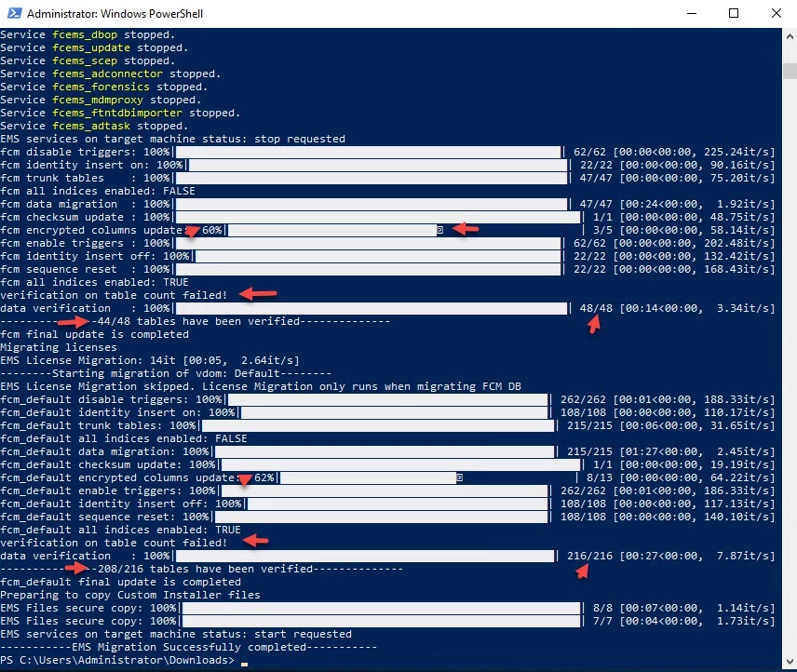Click red arrow next to first 'verification on table count failed!'

point(258,293)
